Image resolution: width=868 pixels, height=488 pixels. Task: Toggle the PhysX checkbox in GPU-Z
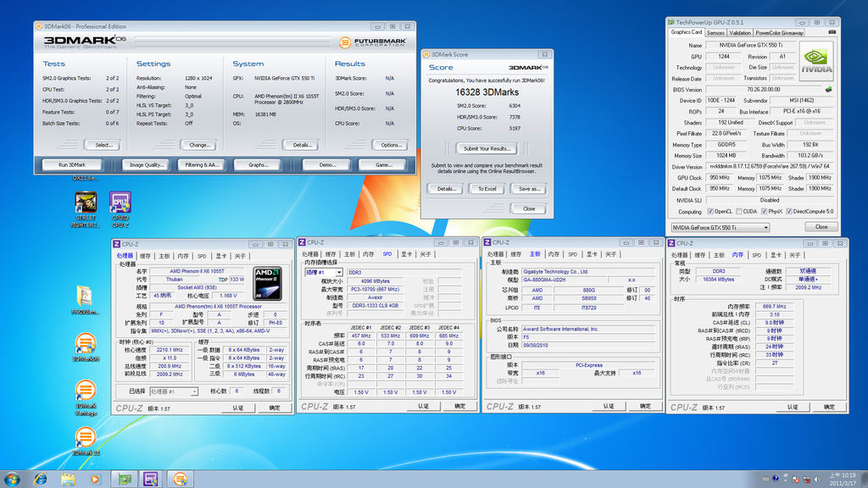[x=763, y=212]
